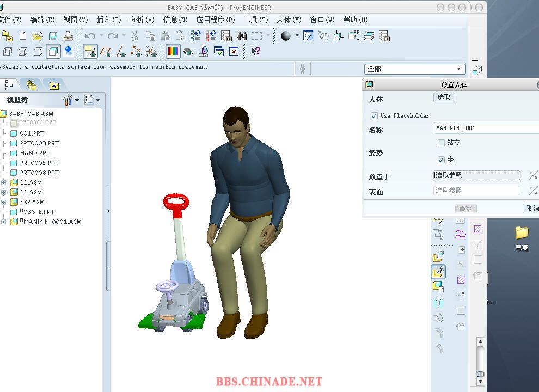Uncheck the Use Placeholder checkbox
This screenshot has width=539, height=392.
375,116
